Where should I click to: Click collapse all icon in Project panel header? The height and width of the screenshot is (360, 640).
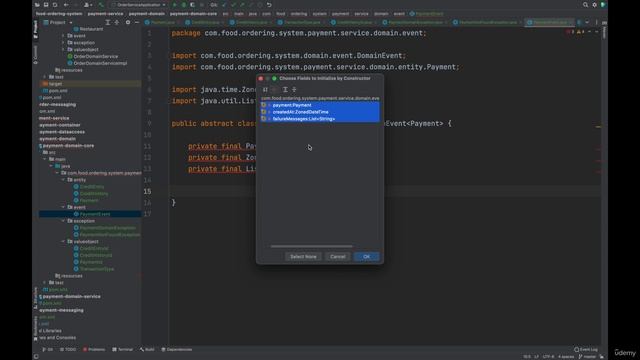click(117, 22)
